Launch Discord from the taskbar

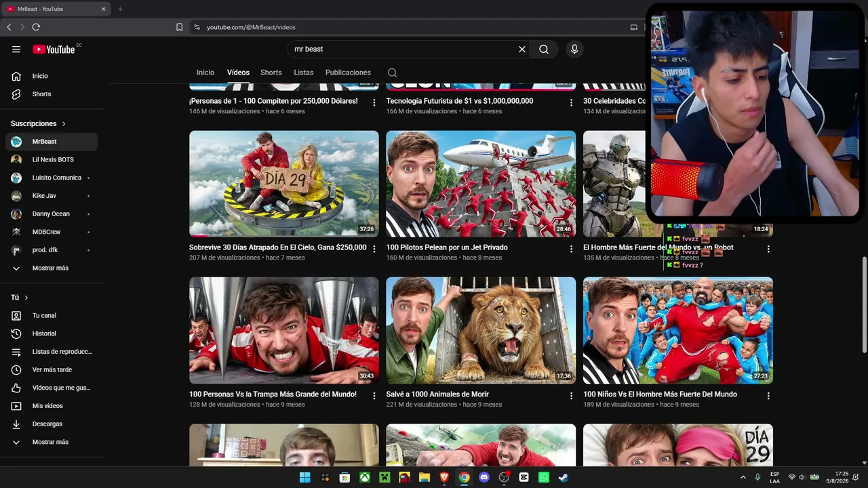(x=484, y=477)
